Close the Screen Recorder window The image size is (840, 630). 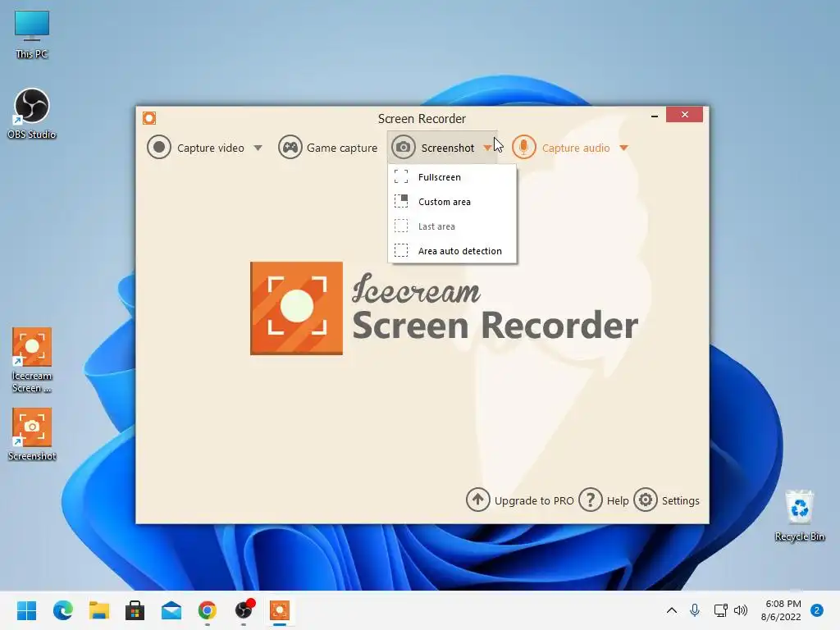click(684, 115)
